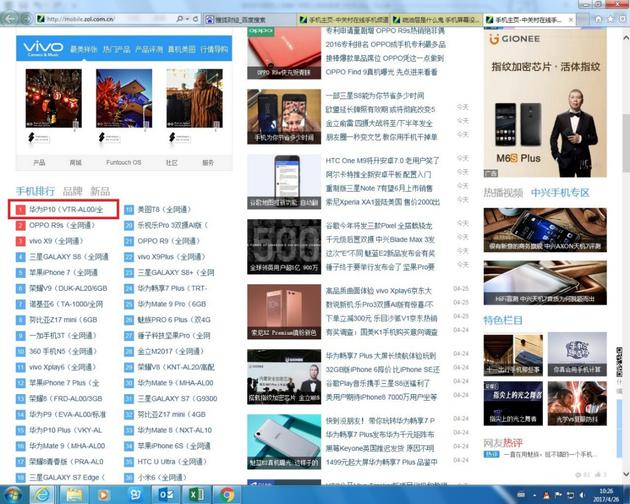
Task: Click 热门产品 in the vivo banner
Action: (116, 49)
